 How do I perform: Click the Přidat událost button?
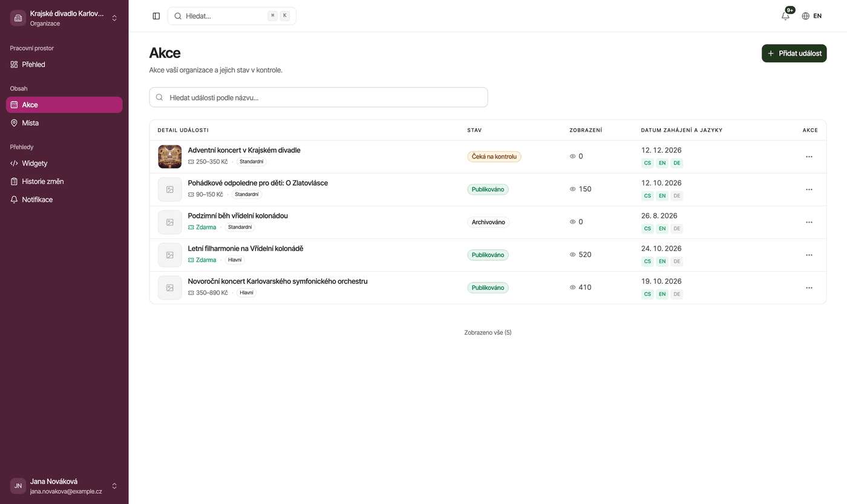(794, 53)
